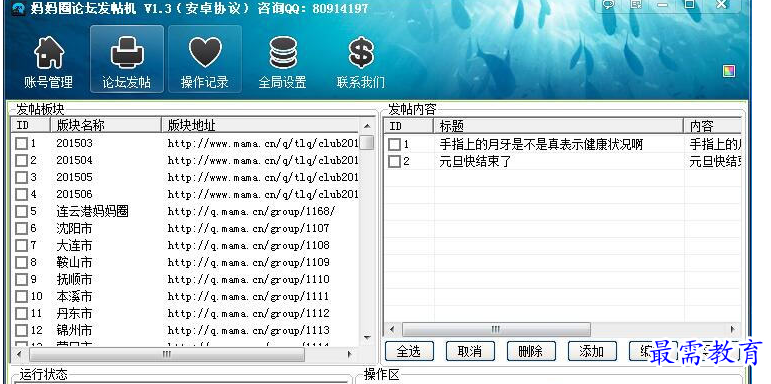
Task: Click the 取消 button
Action: 470,351
